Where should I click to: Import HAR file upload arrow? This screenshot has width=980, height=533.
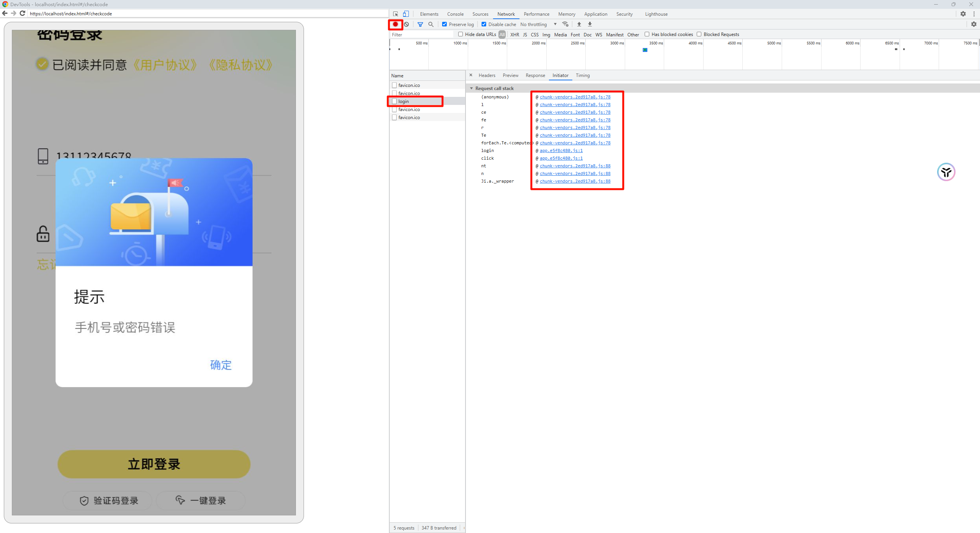(x=579, y=24)
